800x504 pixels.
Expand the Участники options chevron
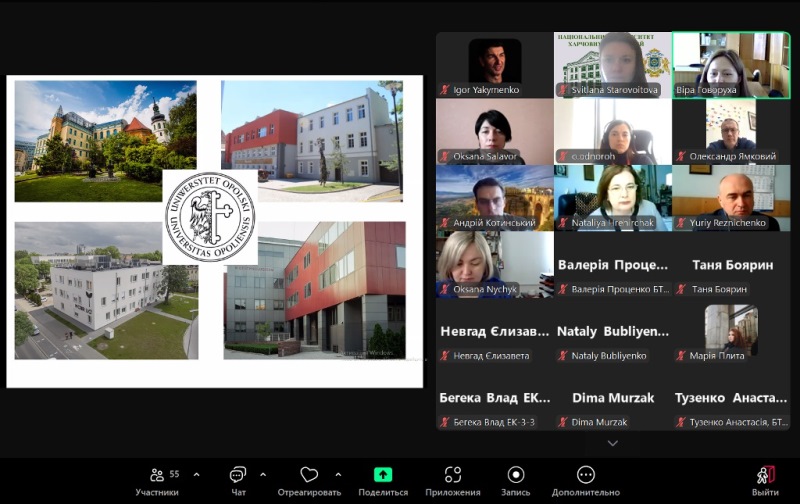196,475
